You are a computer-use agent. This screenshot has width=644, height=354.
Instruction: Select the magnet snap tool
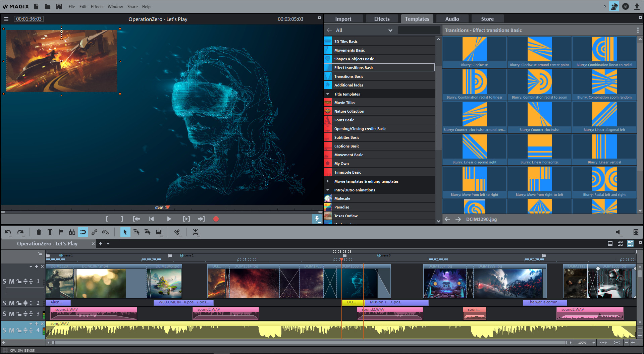point(83,232)
